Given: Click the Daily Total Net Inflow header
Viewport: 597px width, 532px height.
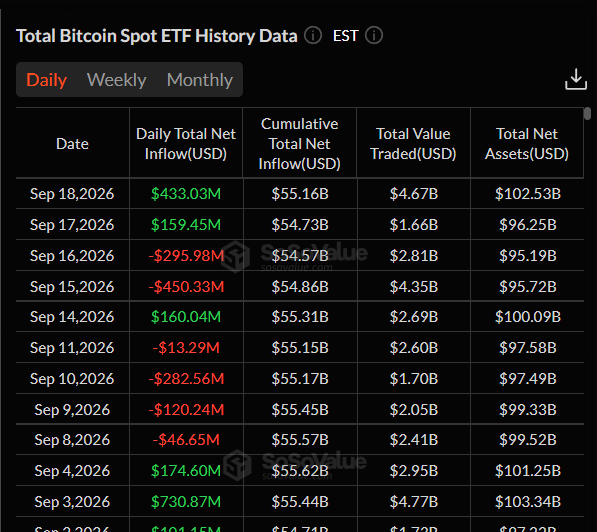Looking at the screenshot, I should click(x=186, y=144).
